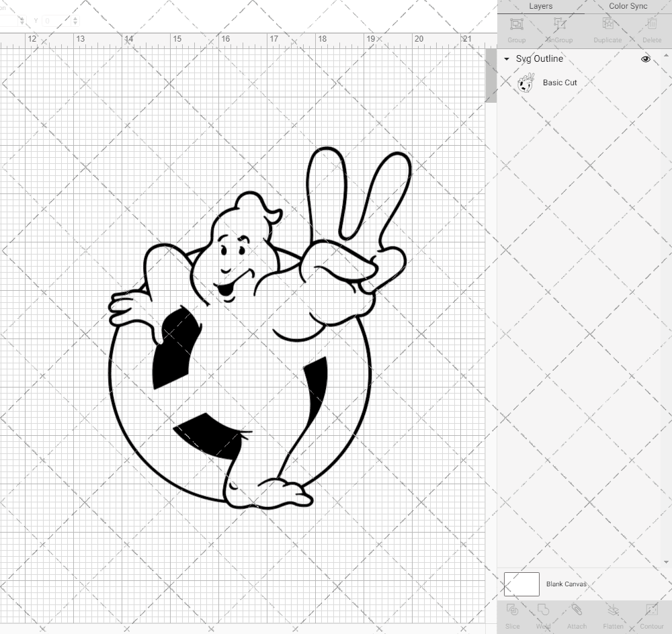672x634 pixels.
Task: Click the Attach tool icon
Action: (577, 610)
